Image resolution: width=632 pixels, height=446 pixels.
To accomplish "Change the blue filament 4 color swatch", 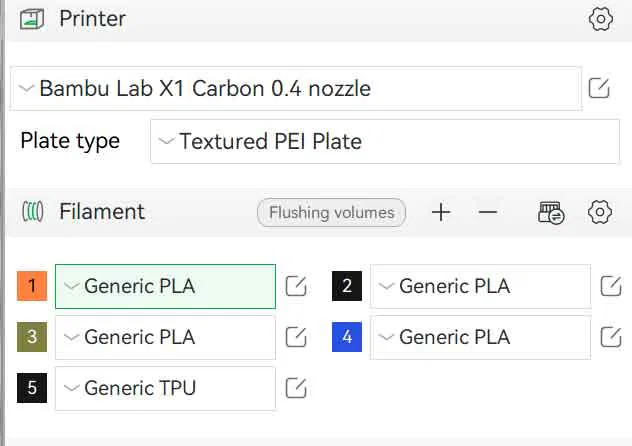I will pos(347,337).
